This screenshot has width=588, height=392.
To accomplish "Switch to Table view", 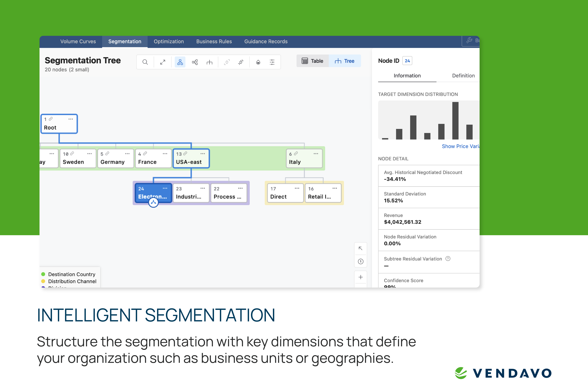I will [x=313, y=61].
